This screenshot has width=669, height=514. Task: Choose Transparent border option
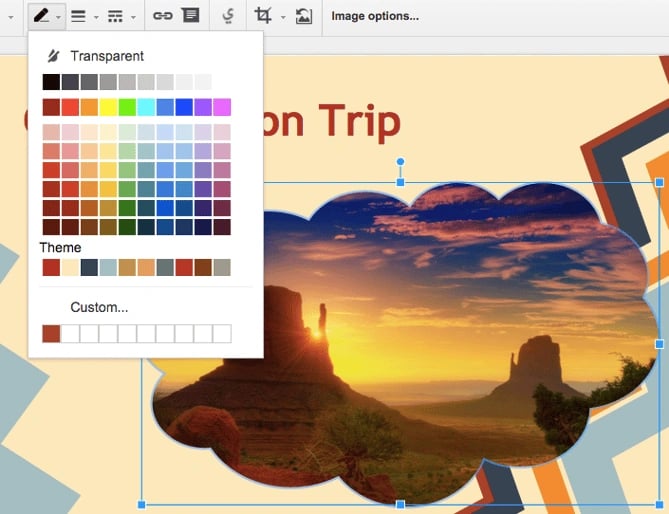tap(106, 56)
